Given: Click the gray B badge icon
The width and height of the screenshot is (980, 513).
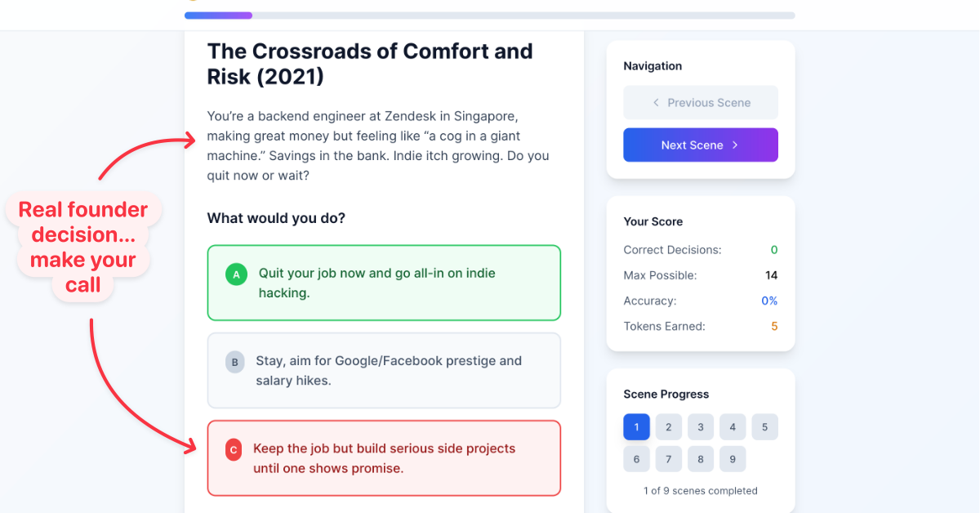Looking at the screenshot, I should [x=235, y=362].
